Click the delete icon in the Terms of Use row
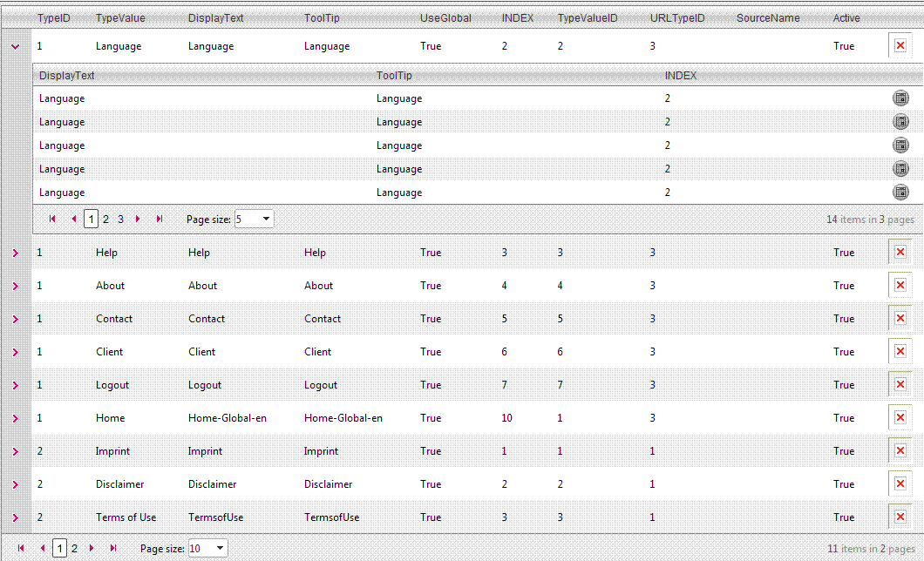Image resolution: width=924 pixels, height=561 pixels. tap(900, 517)
